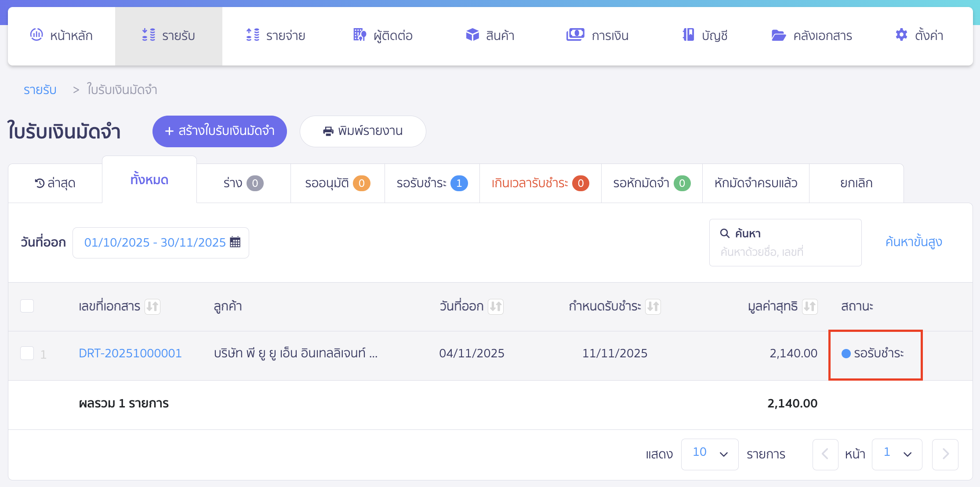
Task: Tick the select-all header checkbox
Action: [x=27, y=306]
